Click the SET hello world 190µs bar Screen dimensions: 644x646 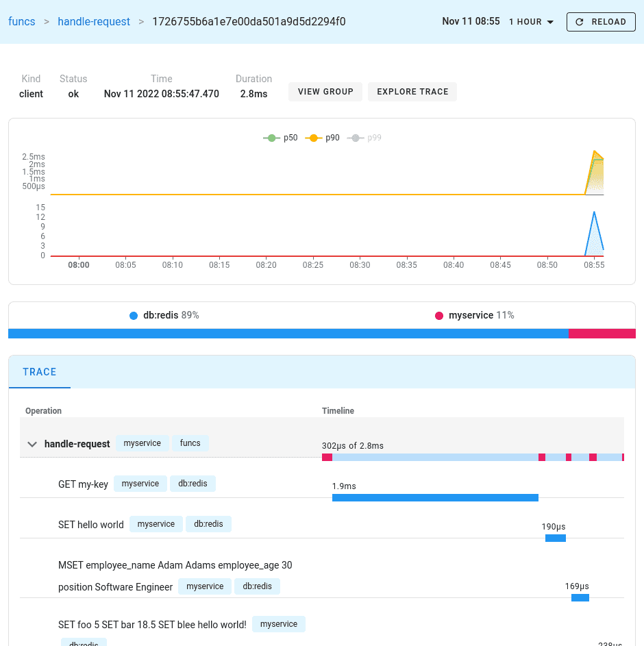(555, 538)
